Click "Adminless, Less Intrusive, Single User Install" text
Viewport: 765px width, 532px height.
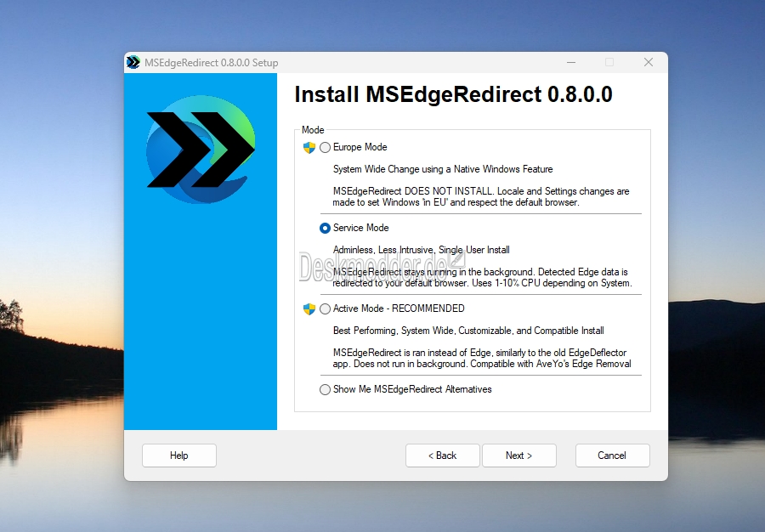(422, 250)
